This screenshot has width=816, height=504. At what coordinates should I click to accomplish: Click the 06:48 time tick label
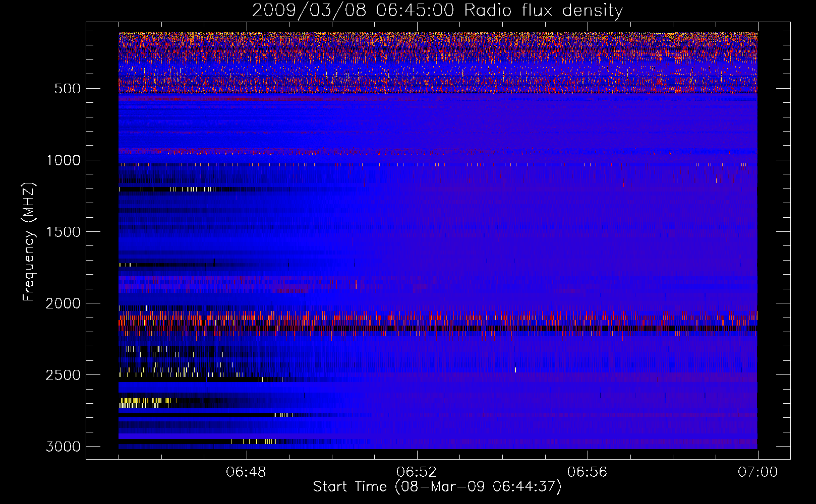pyautogui.click(x=246, y=472)
